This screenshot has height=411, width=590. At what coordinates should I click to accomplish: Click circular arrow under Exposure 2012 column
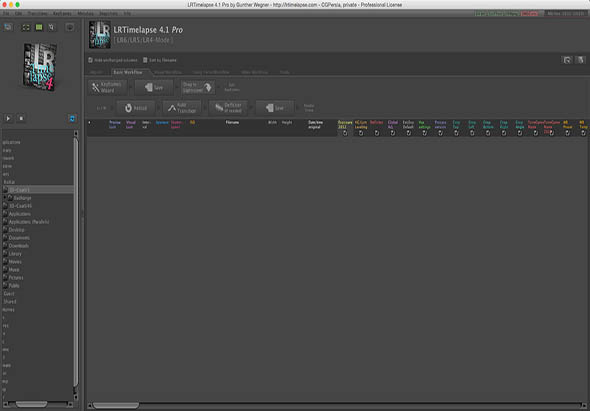(345, 133)
